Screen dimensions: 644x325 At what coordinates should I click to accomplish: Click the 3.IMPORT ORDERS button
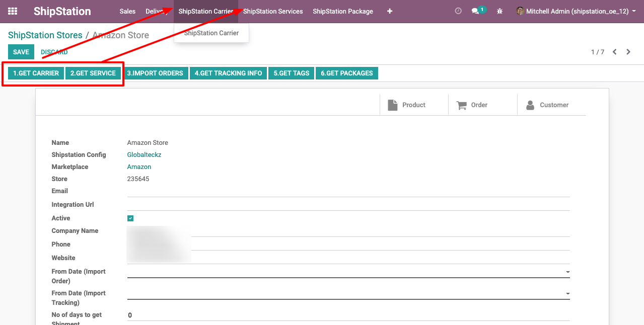[x=155, y=73]
